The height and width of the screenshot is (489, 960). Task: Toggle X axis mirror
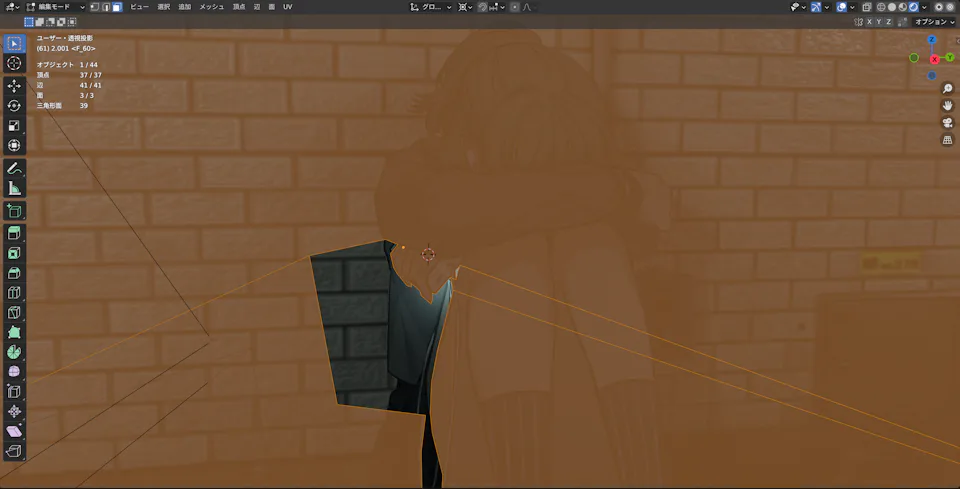coord(869,21)
